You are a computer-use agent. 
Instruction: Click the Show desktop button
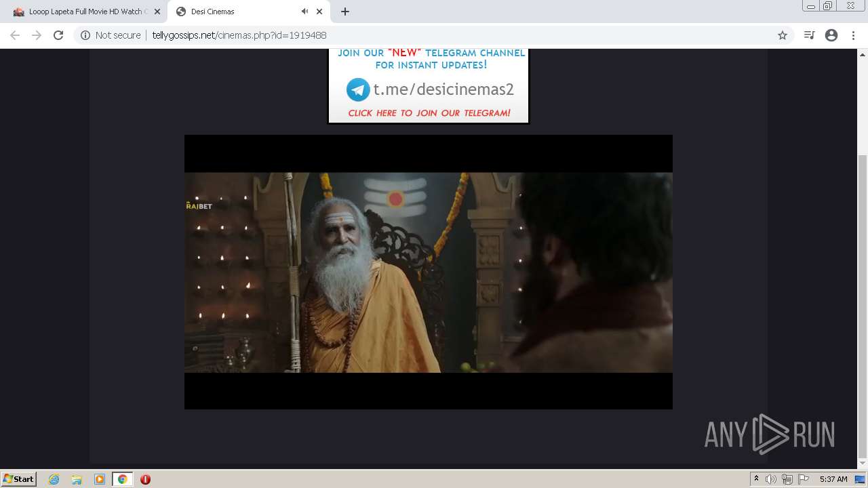(x=861, y=479)
